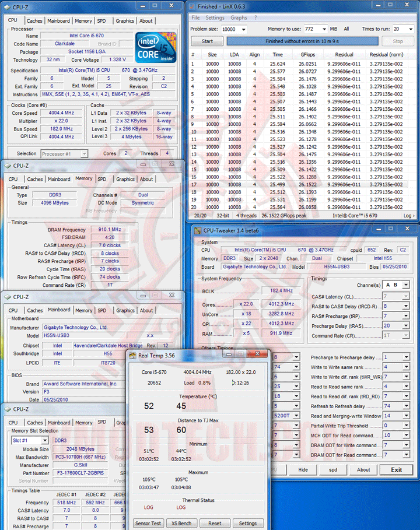
Task: Click UnCore value 3282.8 MHz in CPU-Tweaker
Action: click(281, 314)
